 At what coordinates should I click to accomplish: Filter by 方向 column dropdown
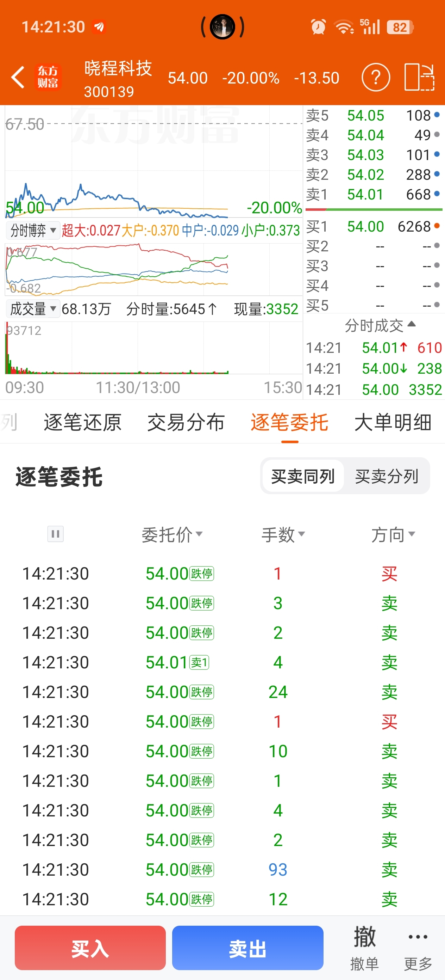coord(393,534)
